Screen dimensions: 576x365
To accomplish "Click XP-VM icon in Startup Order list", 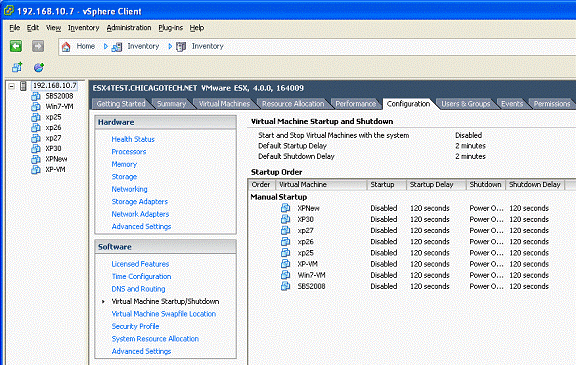I will (x=285, y=264).
